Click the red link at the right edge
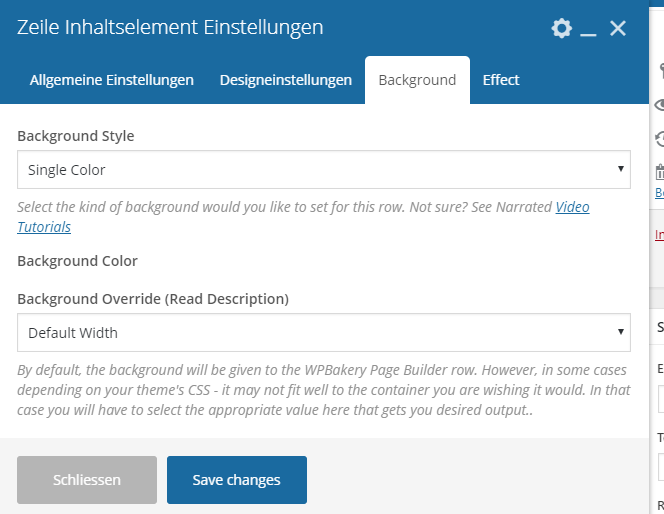The width and height of the screenshot is (664, 514). coord(659,236)
